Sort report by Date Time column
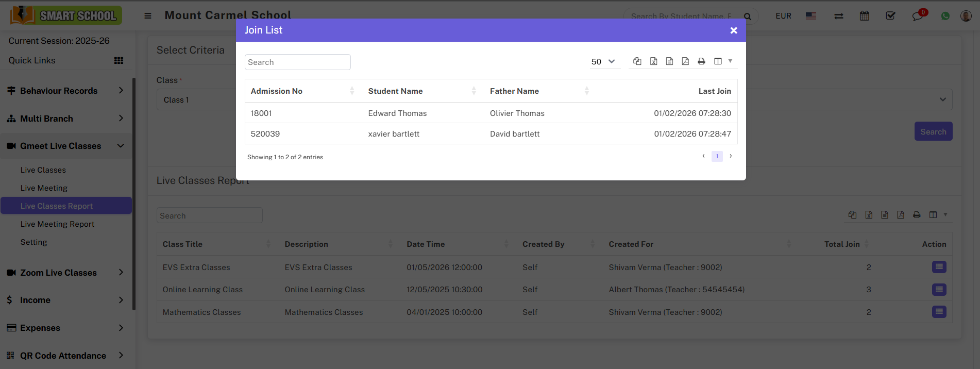 (458, 244)
